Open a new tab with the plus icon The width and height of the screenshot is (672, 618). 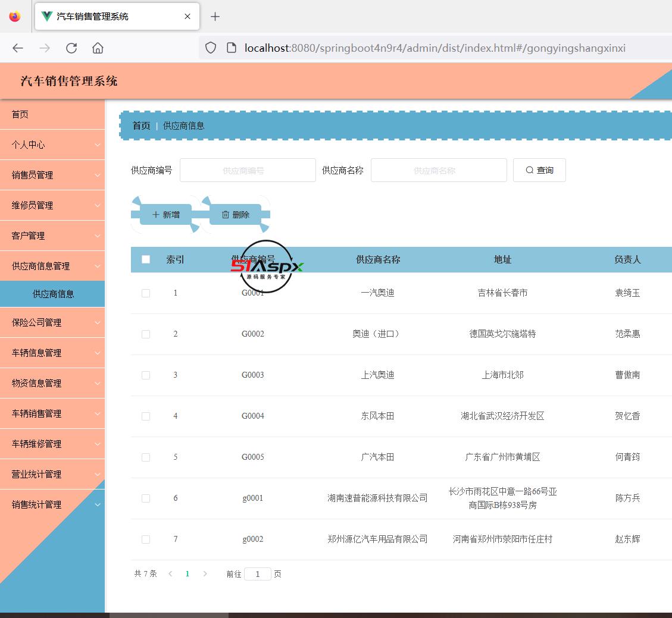point(215,16)
